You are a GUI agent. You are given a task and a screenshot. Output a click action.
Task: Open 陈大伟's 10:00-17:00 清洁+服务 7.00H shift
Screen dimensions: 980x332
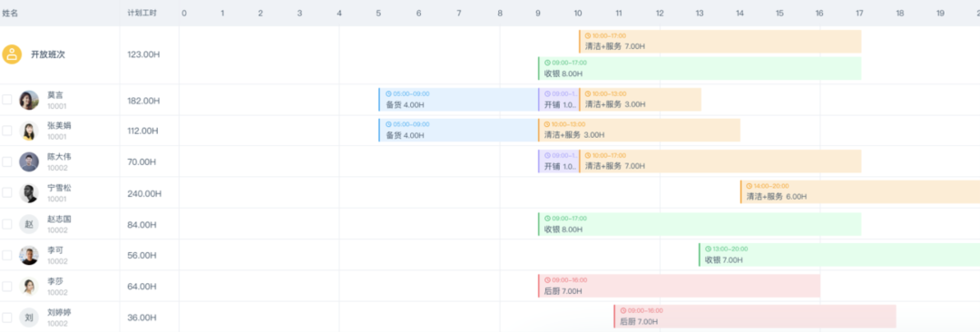[720, 161]
